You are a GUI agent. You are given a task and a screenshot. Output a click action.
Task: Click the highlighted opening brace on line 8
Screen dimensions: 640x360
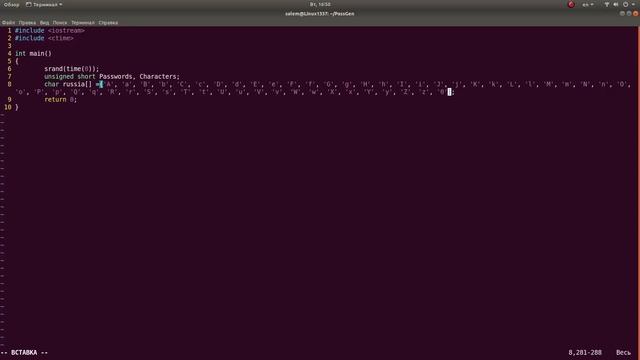click(101, 84)
